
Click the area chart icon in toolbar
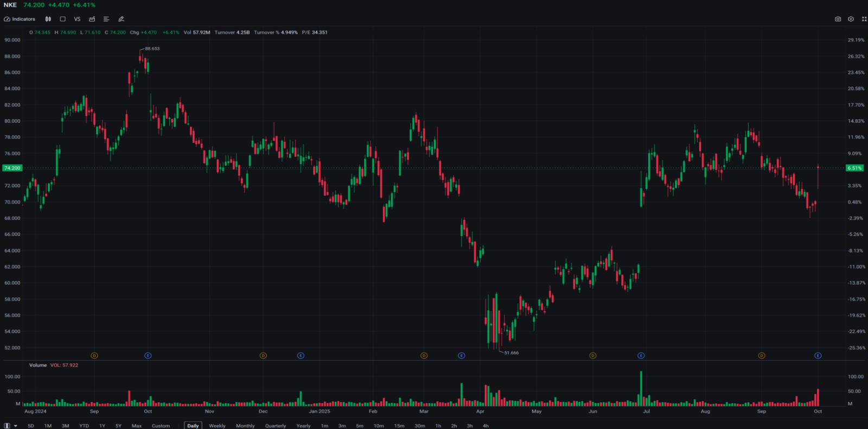(x=92, y=19)
